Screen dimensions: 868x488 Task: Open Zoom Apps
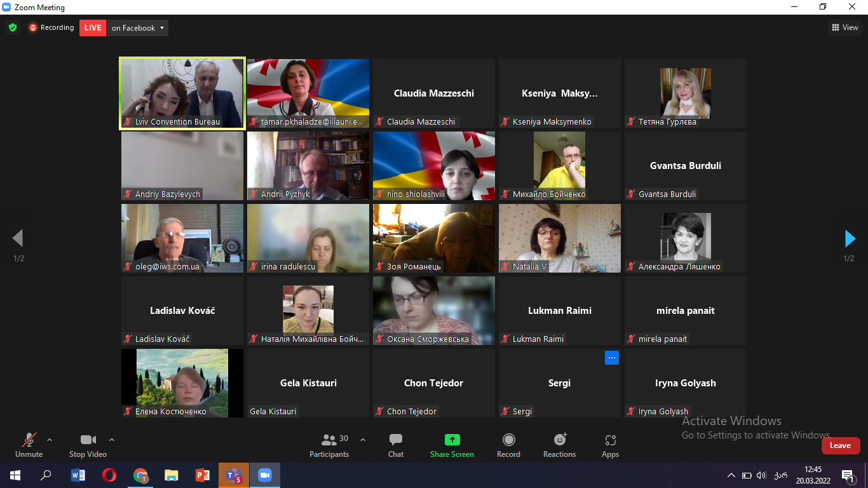[x=610, y=445]
